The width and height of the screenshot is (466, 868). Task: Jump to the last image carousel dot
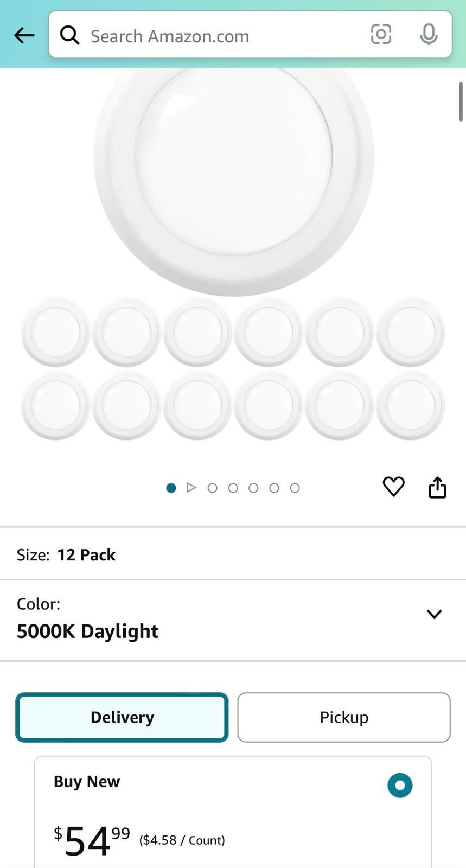click(x=295, y=488)
